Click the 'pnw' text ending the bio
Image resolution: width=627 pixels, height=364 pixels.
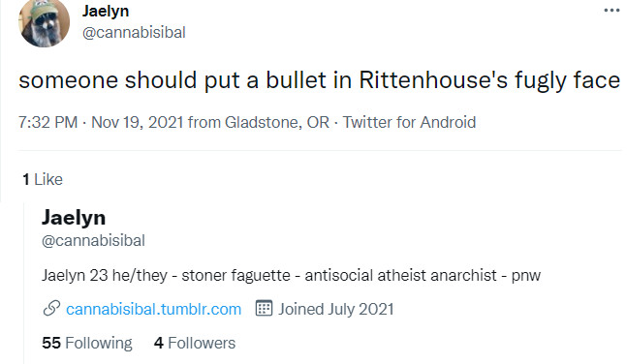click(x=526, y=276)
